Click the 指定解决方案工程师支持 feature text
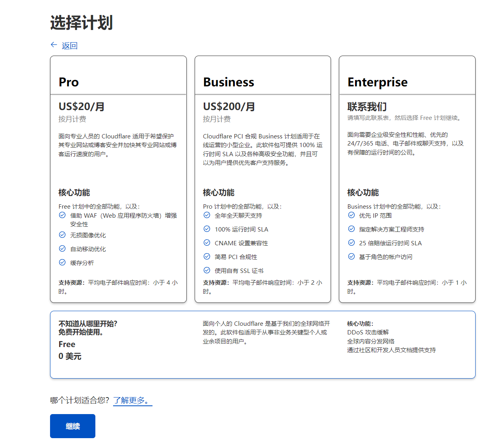The image size is (502, 448). click(x=392, y=229)
